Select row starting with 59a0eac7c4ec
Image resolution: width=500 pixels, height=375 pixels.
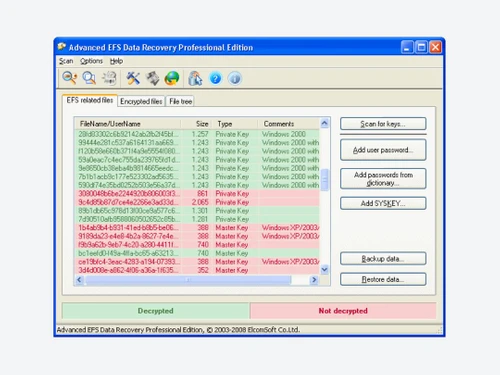(197, 160)
